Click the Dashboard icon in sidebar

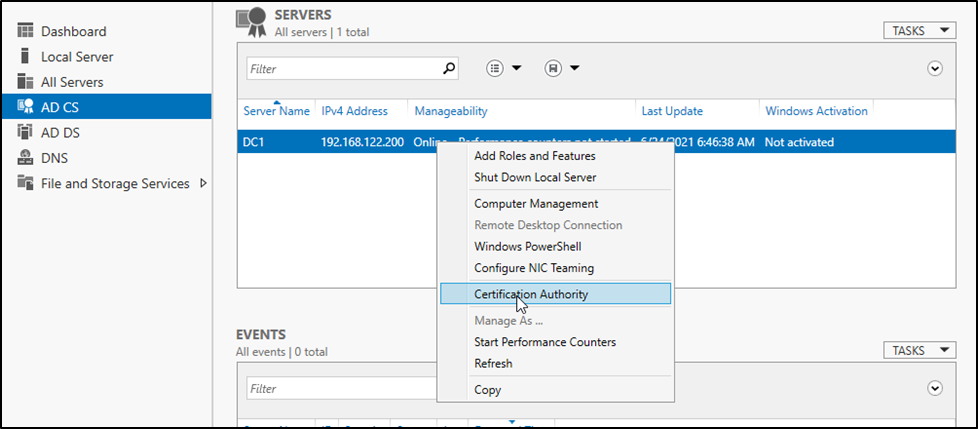26,32
